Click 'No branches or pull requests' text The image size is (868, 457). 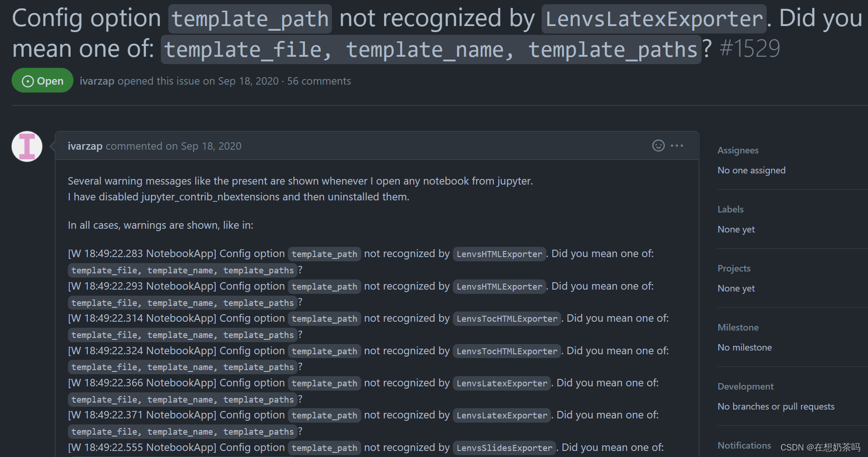(776, 406)
